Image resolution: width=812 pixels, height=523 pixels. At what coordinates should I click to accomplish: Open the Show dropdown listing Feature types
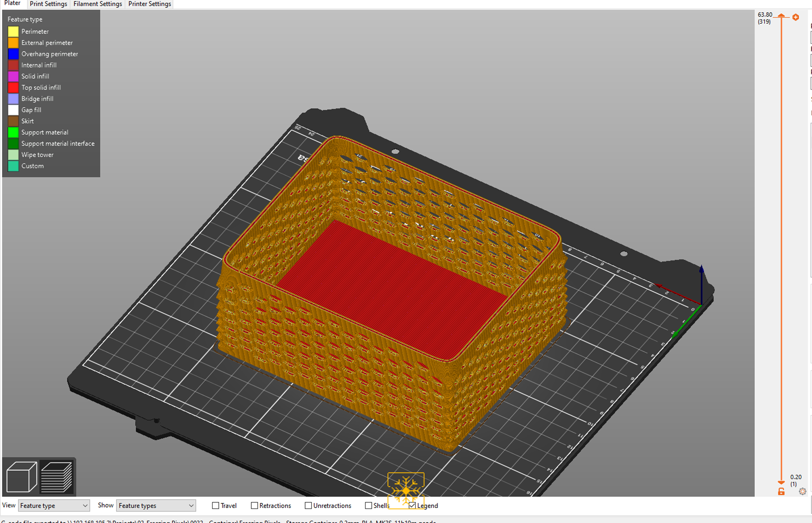click(x=156, y=505)
